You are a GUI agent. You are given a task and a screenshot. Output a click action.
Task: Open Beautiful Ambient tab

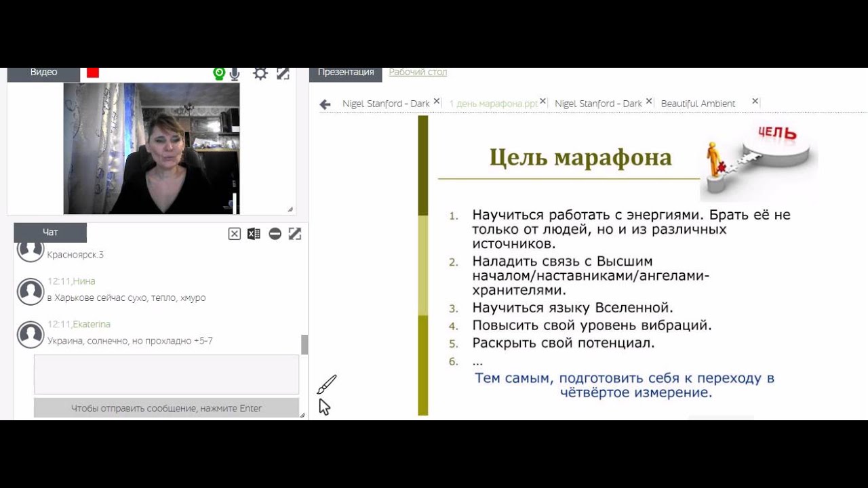click(698, 104)
